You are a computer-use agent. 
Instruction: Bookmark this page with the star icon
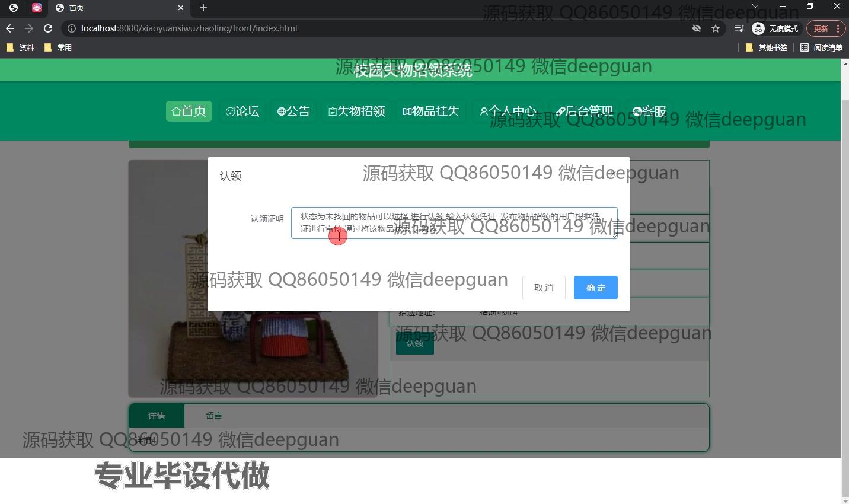click(x=716, y=28)
